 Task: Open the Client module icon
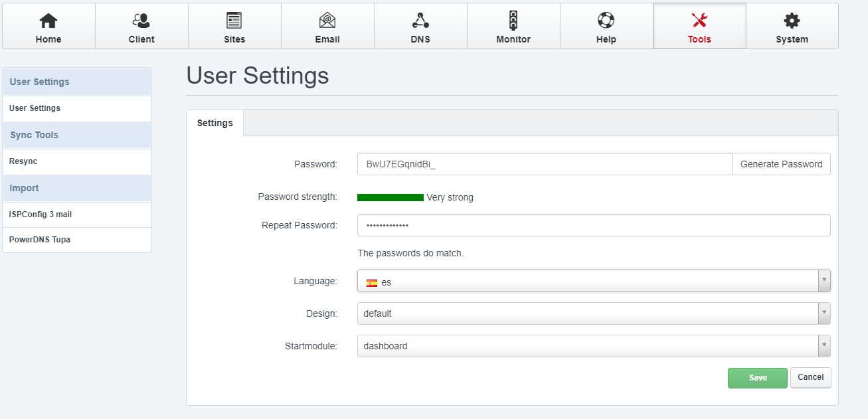(141, 21)
